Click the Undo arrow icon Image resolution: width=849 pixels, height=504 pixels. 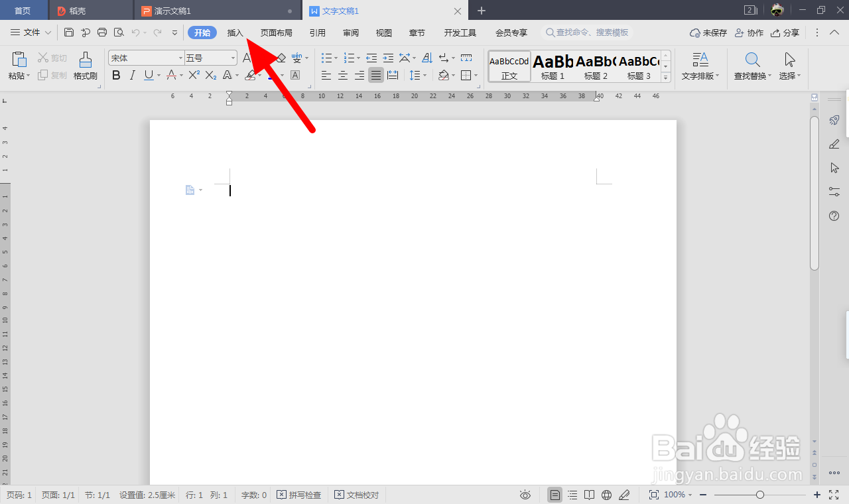coord(135,32)
